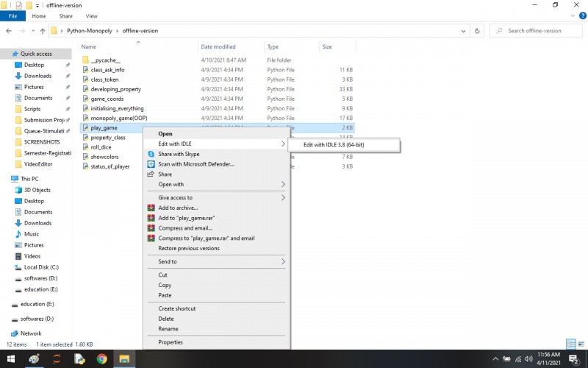Choose Create shortcut
This screenshot has height=368, width=588.
[216, 308]
